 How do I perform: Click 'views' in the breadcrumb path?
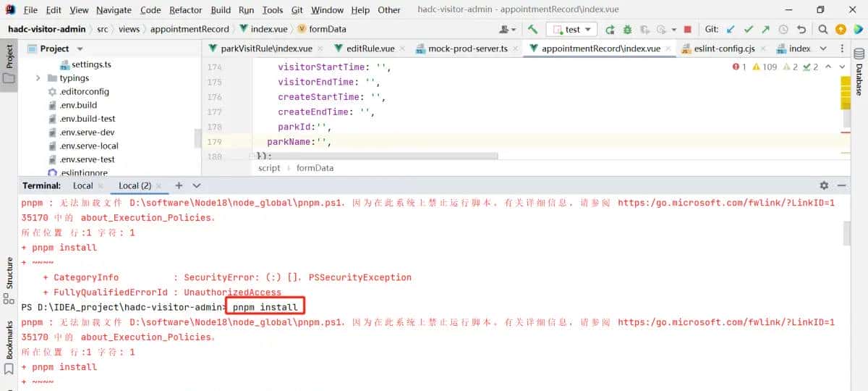click(x=129, y=29)
